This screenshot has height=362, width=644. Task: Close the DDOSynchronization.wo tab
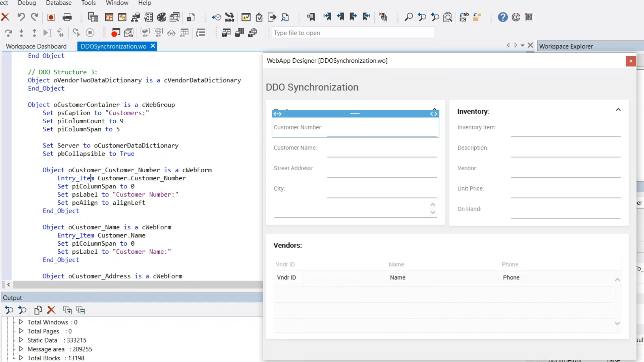pyautogui.click(x=153, y=46)
